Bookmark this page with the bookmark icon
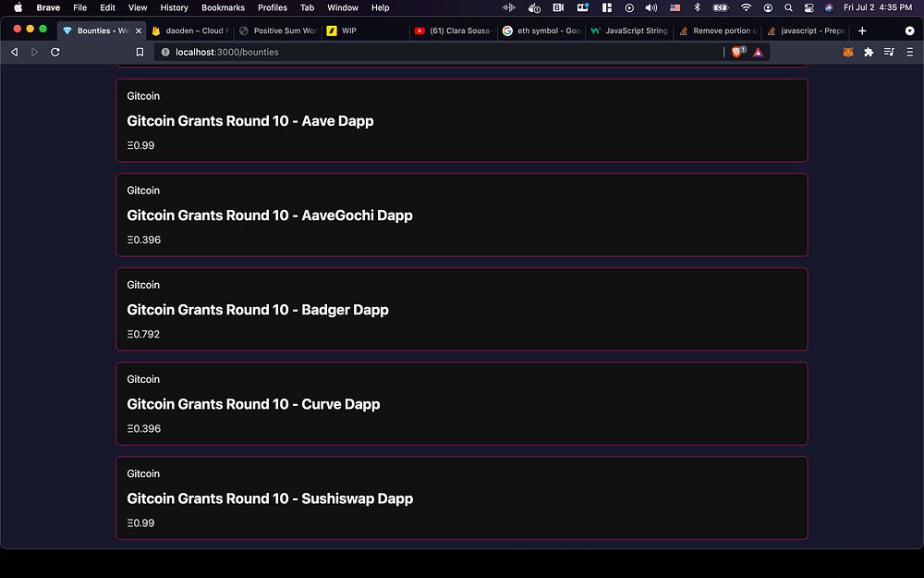924x578 pixels. pos(140,52)
